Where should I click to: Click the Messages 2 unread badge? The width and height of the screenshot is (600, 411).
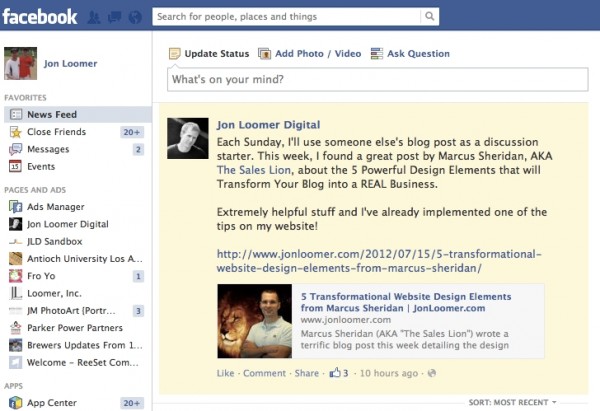point(138,149)
